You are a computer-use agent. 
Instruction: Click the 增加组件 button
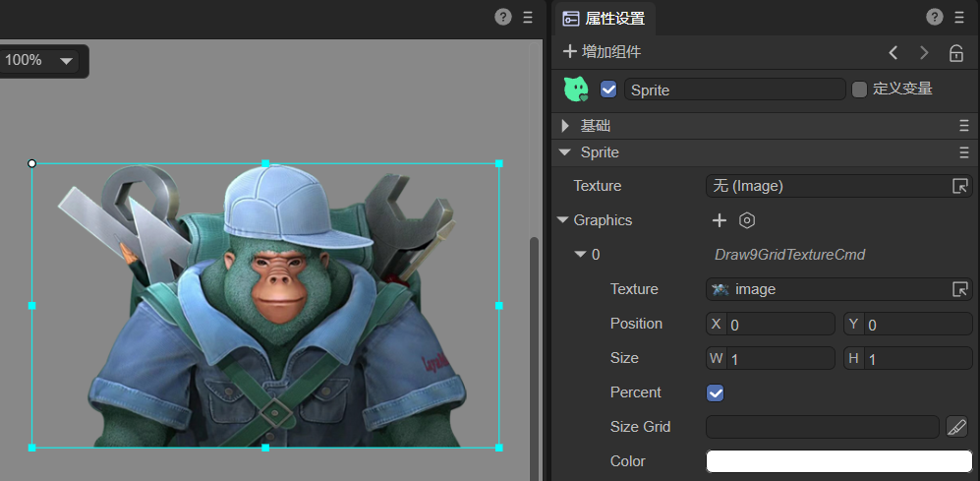602,52
